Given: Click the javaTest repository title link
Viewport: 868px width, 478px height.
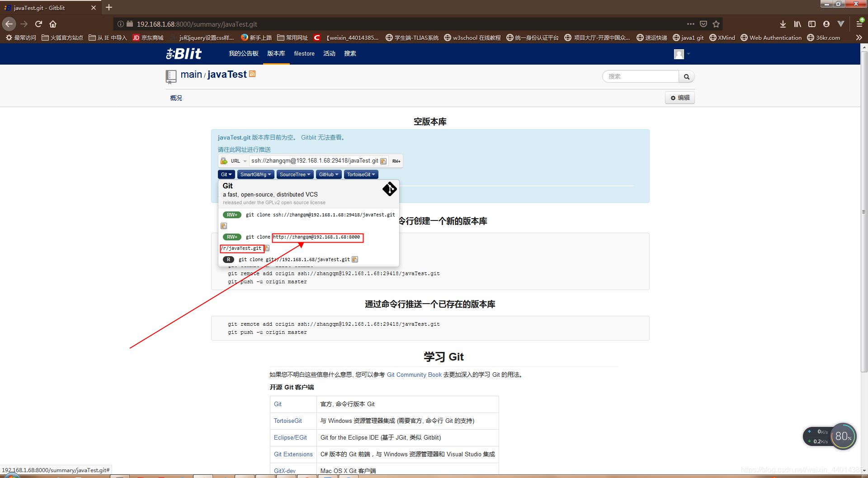Looking at the screenshot, I should [x=227, y=75].
